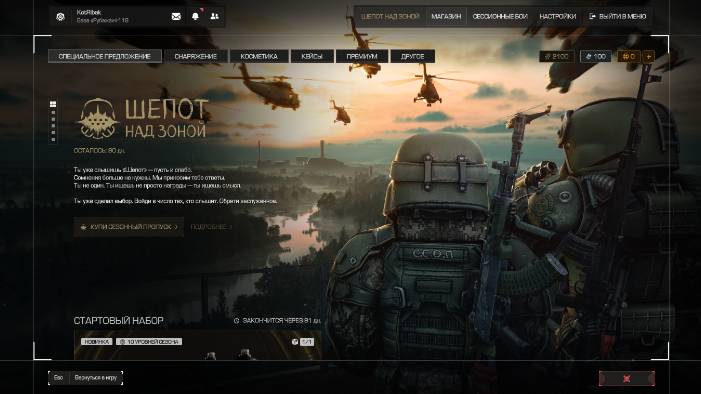Switch to the СНАРЯЖЕНИЕ tab
Image resolution: width=701 pixels, height=394 pixels.
click(195, 56)
